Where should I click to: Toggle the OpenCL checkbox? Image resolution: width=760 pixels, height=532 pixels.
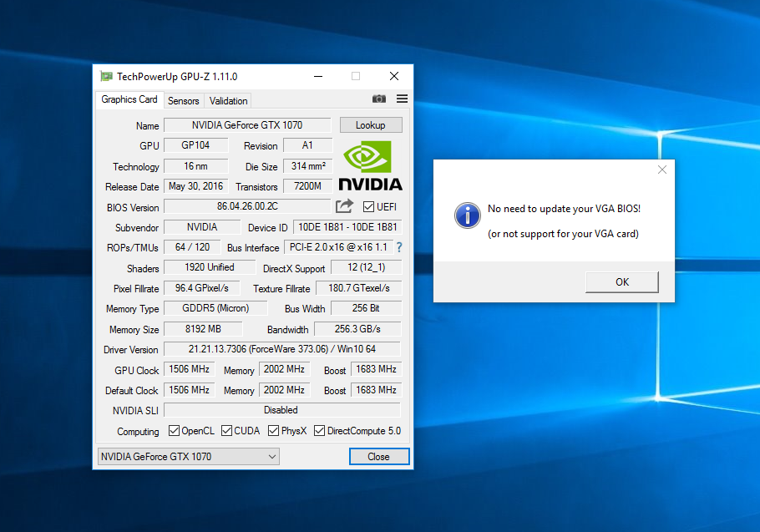174,431
